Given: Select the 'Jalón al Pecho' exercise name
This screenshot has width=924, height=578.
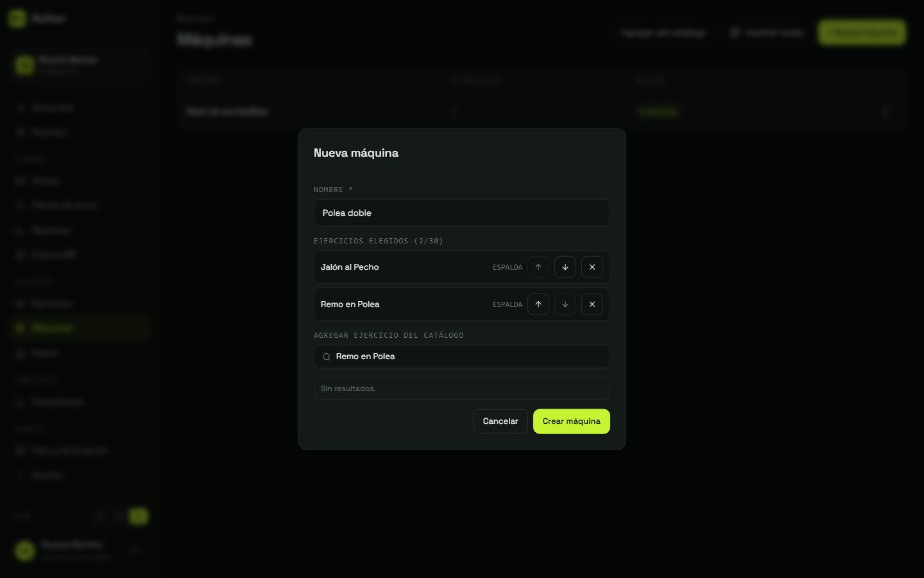Looking at the screenshot, I should 350,267.
